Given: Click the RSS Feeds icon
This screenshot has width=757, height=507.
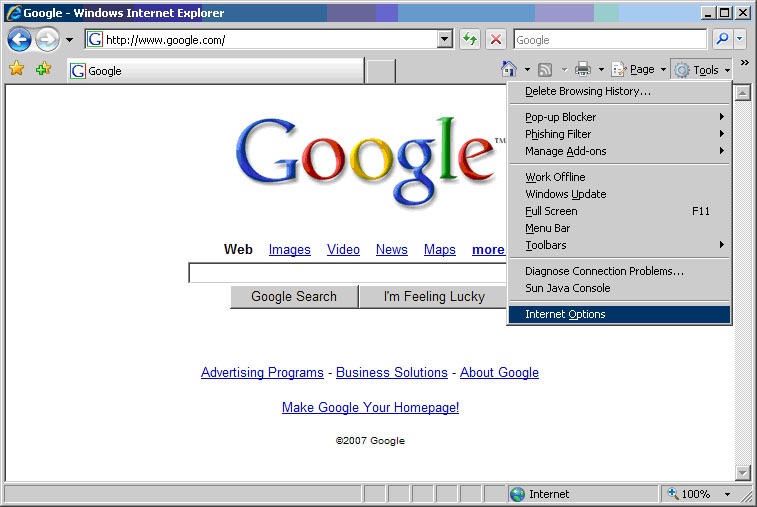Looking at the screenshot, I should 545,69.
